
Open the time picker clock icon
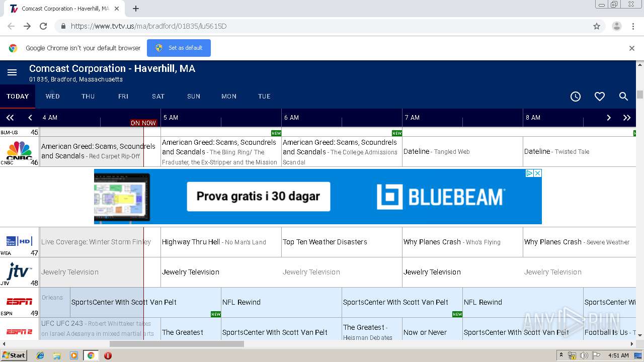[x=576, y=97]
